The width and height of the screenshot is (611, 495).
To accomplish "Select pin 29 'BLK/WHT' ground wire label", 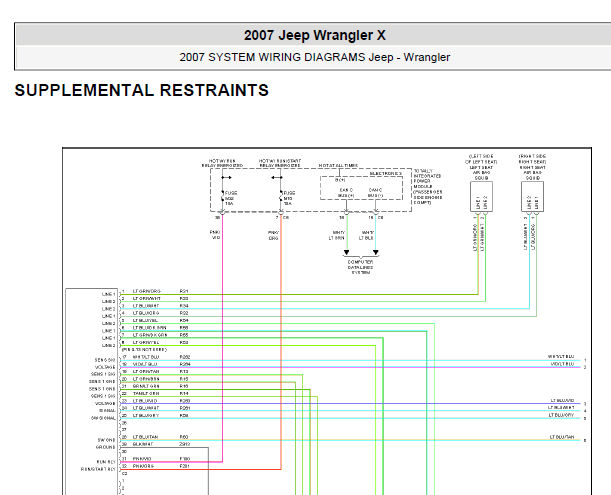I will coord(143,444).
